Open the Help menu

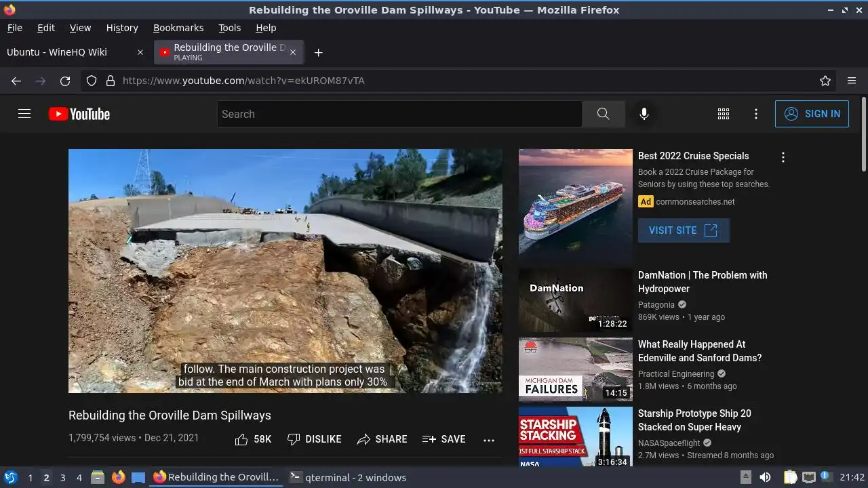click(x=266, y=28)
